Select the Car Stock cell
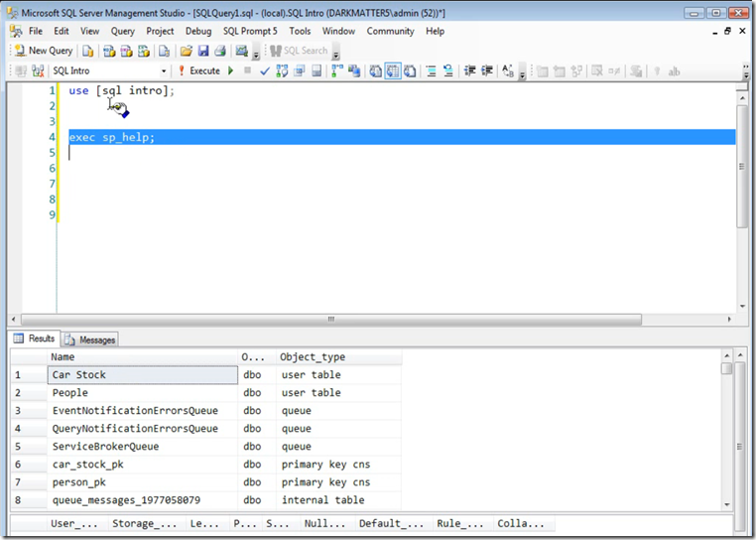 (143, 375)
